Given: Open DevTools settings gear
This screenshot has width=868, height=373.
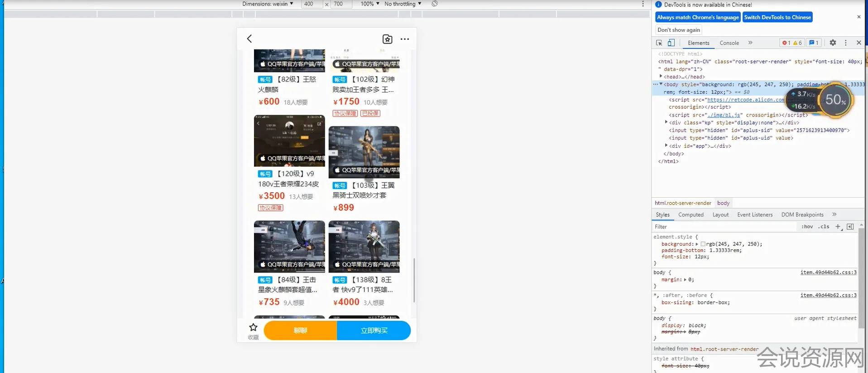Looking at the screenshot, I should coord(833,43).
